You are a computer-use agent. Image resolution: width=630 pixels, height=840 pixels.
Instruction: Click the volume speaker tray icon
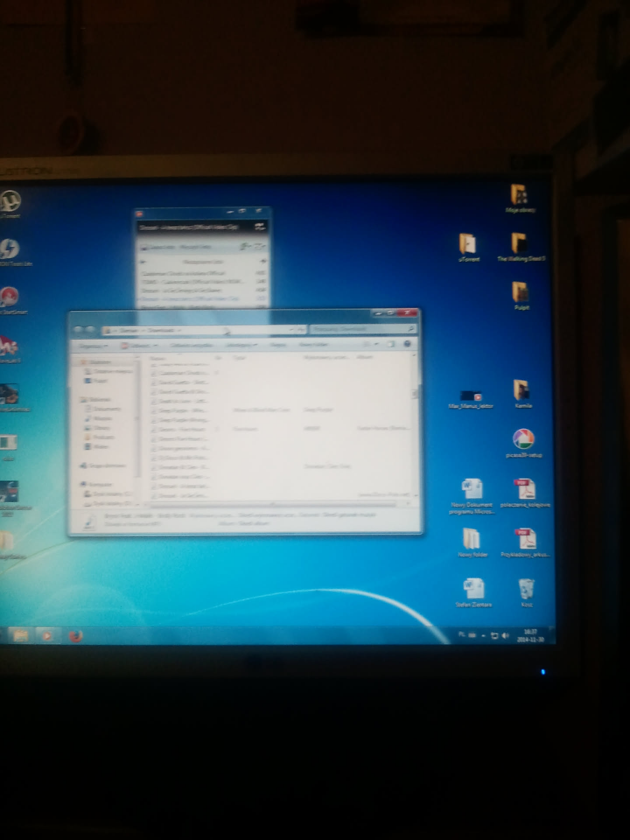[x=506, y=635]
